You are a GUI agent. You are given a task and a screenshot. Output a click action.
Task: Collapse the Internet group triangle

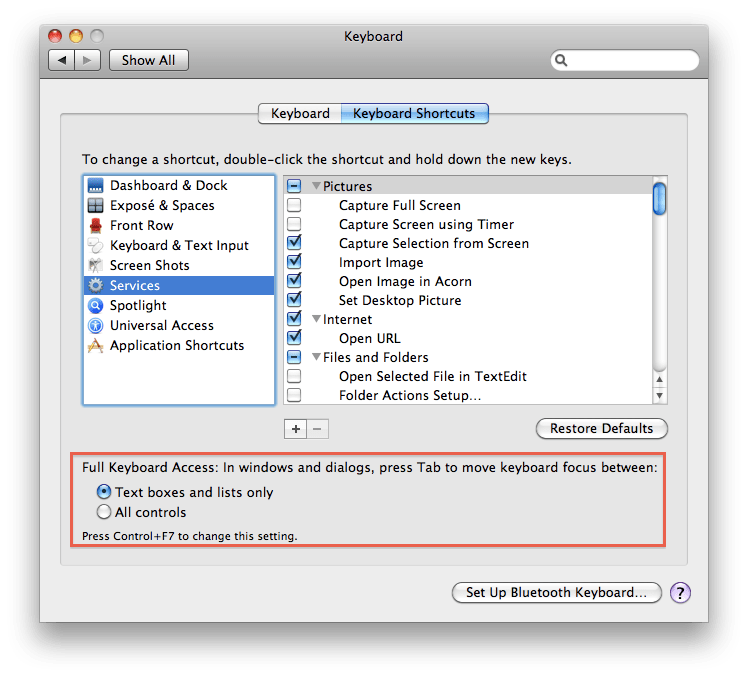click(316, 319)
